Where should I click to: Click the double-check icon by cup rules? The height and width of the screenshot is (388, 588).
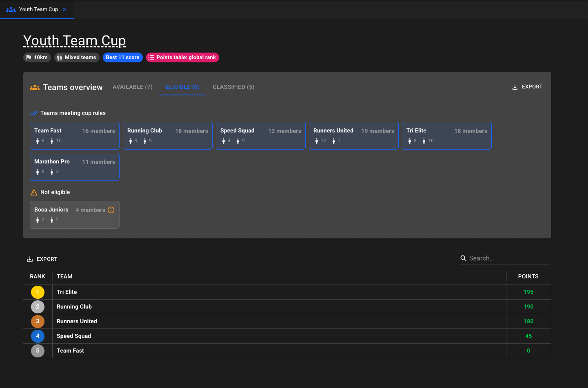pyautogui.click(x=34, y=113)
